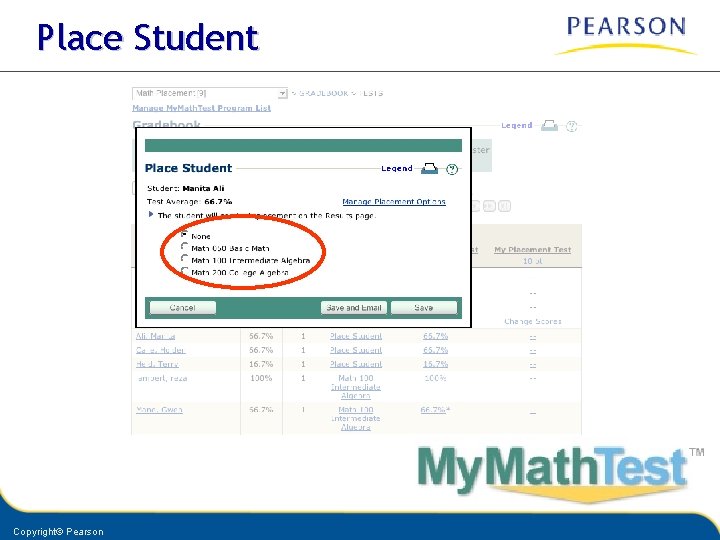Open student Heid, Terry's record

tap(157, 364)
